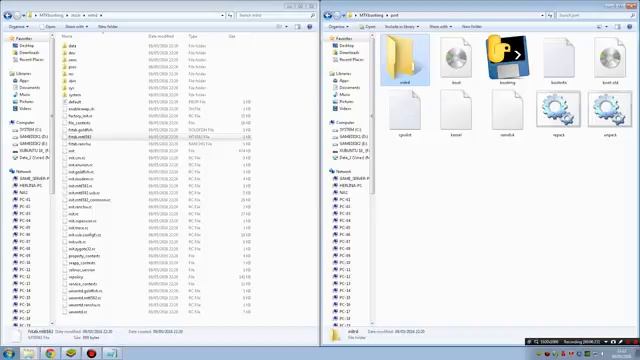
Task: Select the unpack batch file icon
Action: (x=610, y=113)
